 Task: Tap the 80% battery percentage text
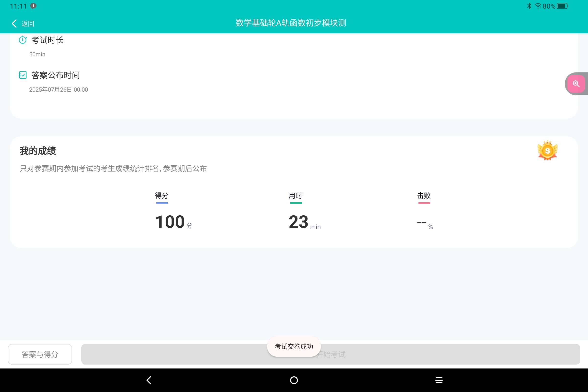549,6
